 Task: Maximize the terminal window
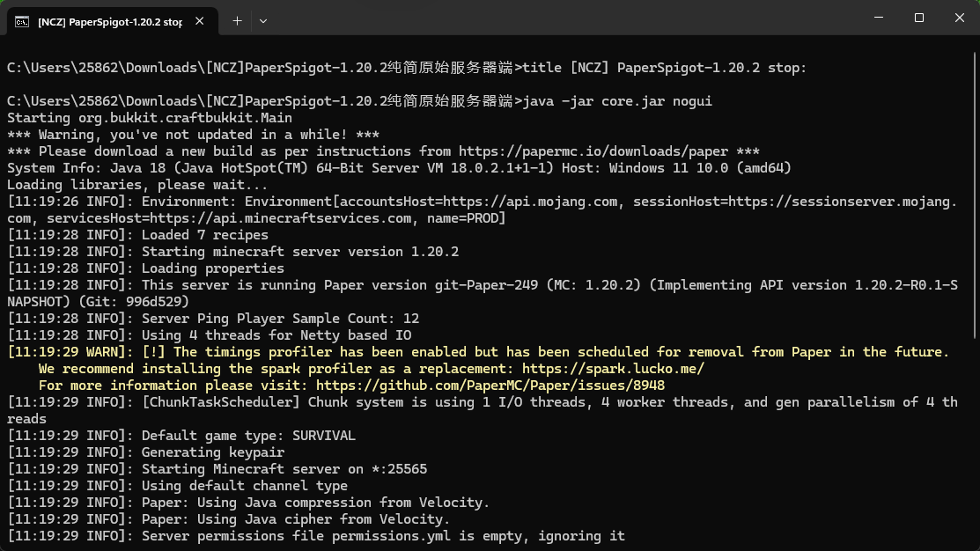[x=918, y=18]
